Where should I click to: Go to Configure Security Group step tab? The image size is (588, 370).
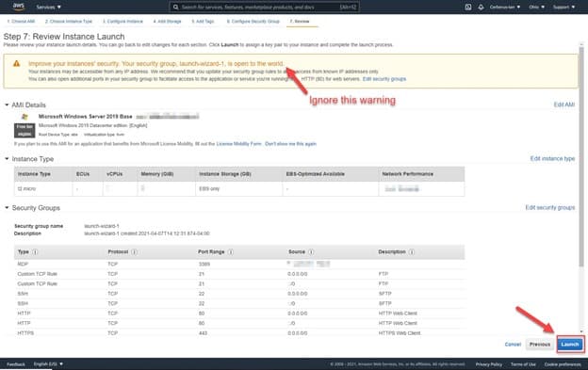253,22
